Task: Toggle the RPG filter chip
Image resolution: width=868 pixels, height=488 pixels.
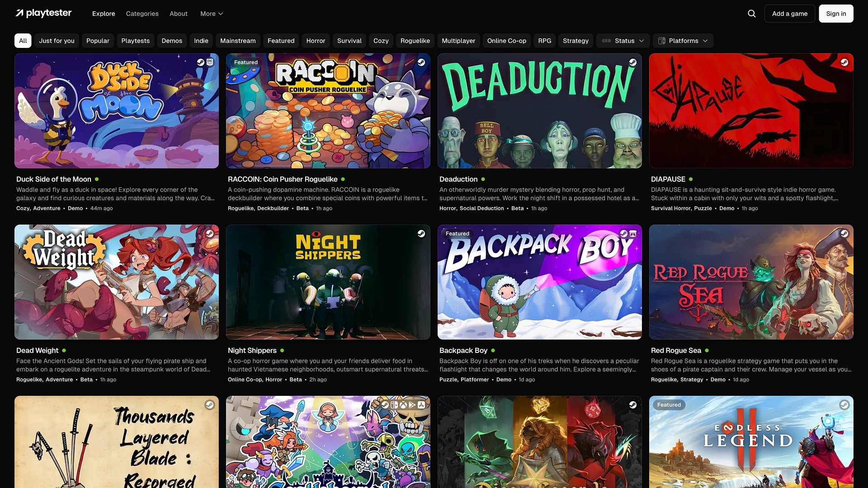Action: pyautogui.click(x=545, y=41)
